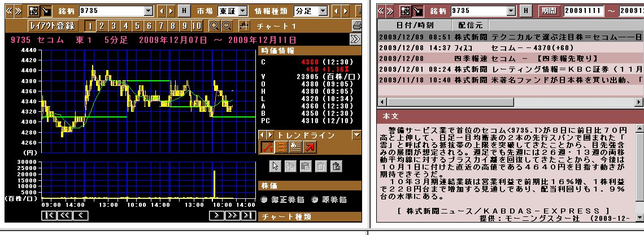Click copy objects icon
Screen dimensions: 644x235
click(291, 166)
